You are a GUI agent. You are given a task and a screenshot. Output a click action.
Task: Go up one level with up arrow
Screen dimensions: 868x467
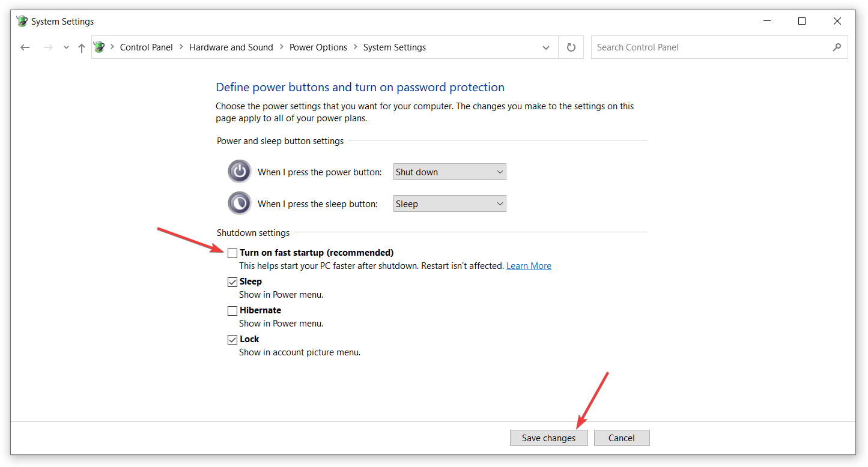[x=82, y=47]
